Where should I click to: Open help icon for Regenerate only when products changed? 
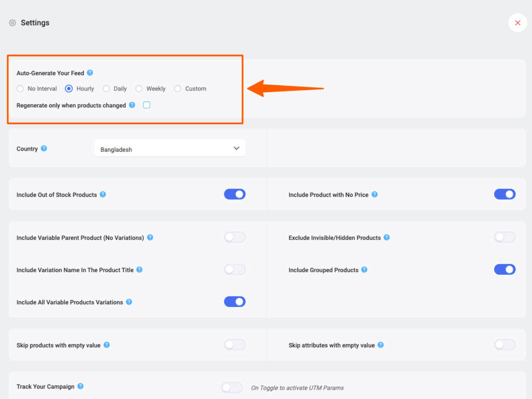pos(132,105)
